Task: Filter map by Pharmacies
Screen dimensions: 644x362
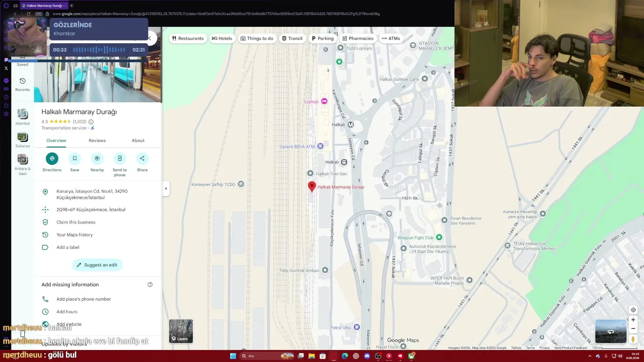Action: [358, 38]
